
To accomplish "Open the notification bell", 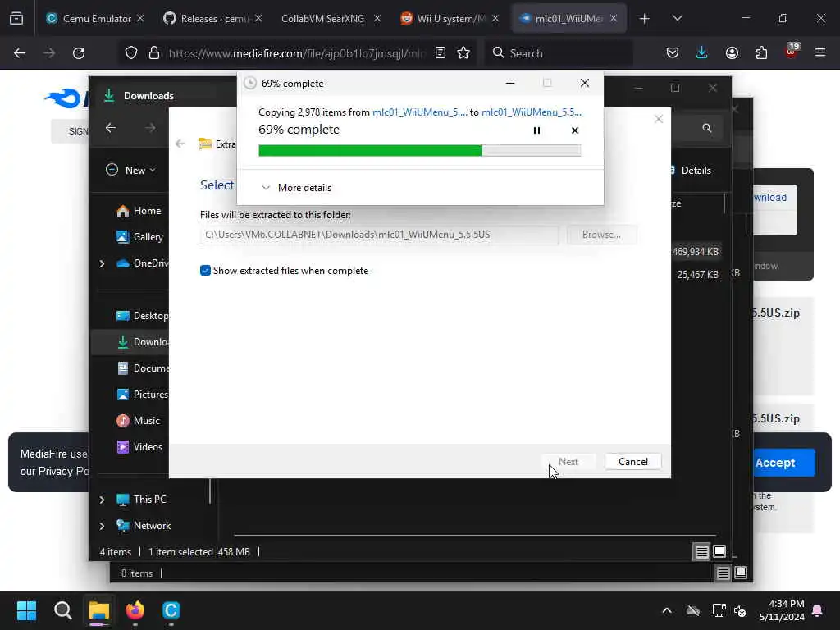I will click(818, 610).
